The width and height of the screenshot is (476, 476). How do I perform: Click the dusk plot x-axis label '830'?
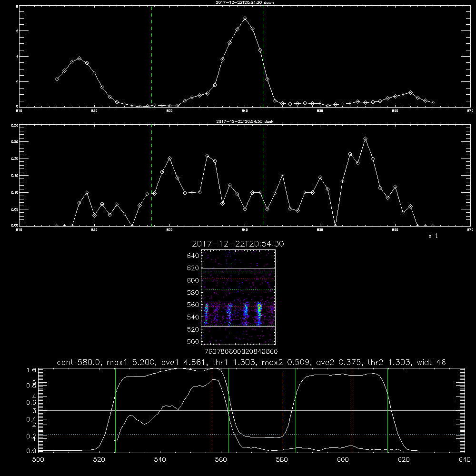tap(170, 230)
